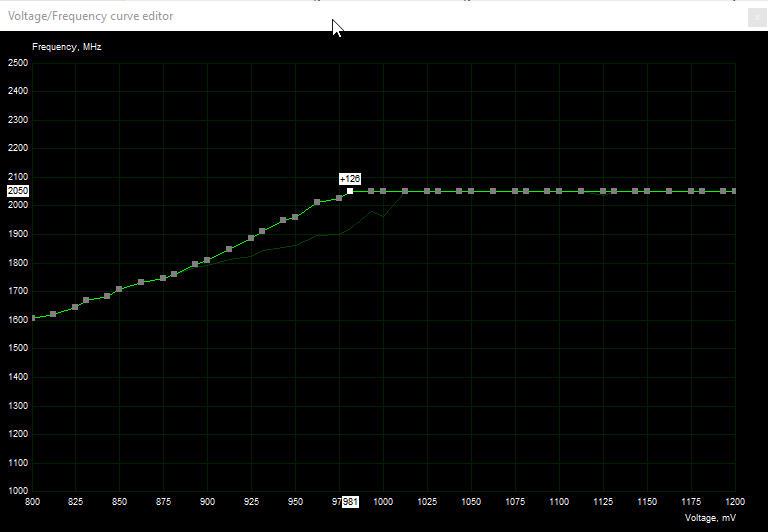Choose the curve point at 950 mV

pos(295,217)
